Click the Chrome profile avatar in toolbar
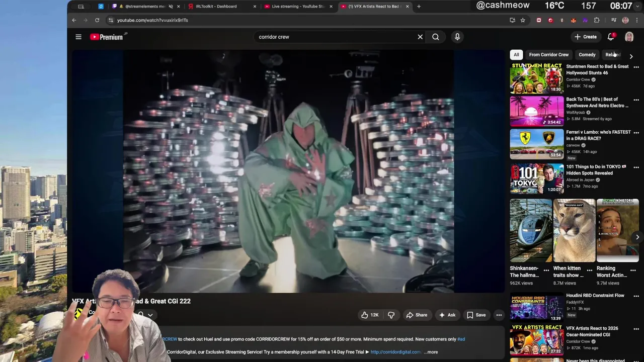644x362 pixels. tap(625, 20)
